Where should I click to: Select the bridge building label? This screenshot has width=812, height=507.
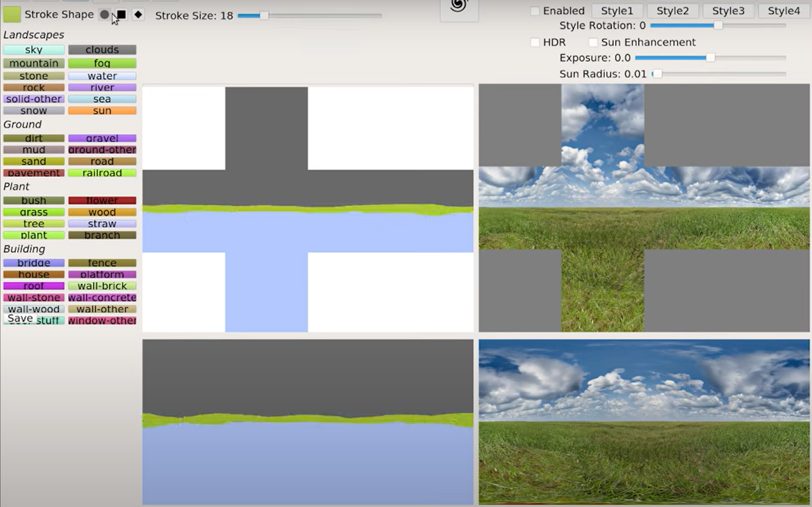point(34,263)
